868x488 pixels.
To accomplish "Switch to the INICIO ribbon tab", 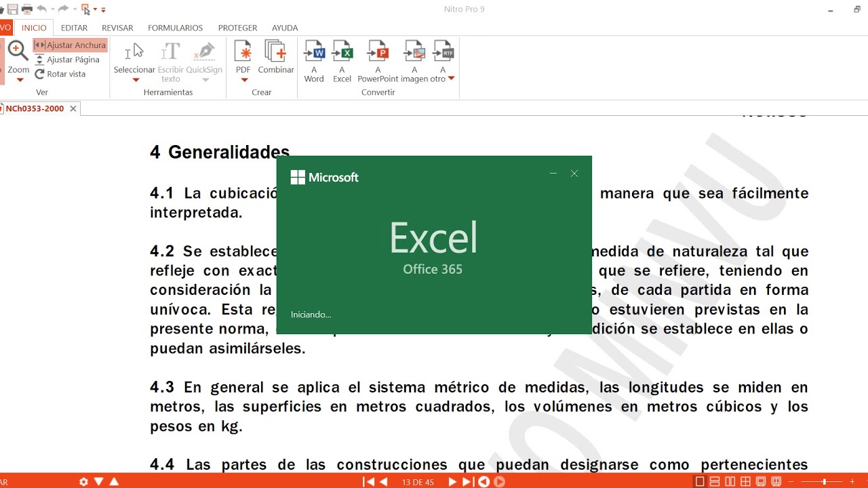I will [34, 28].
